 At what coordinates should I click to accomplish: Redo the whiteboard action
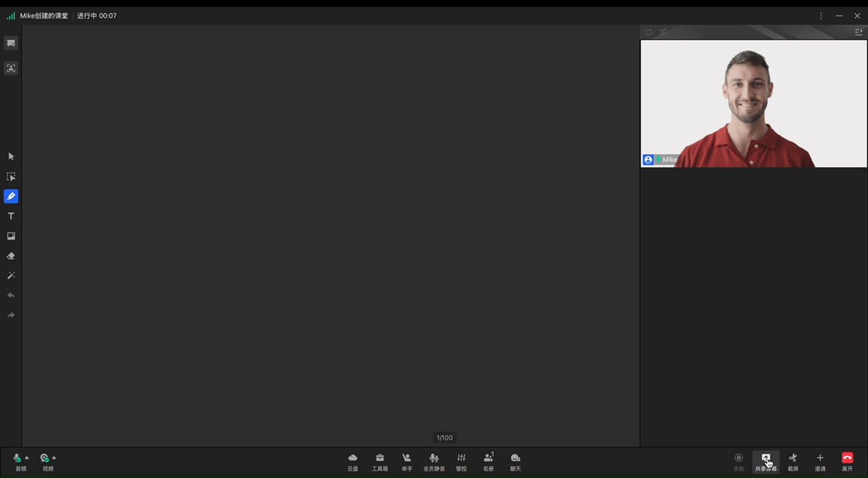click(11, 315)
